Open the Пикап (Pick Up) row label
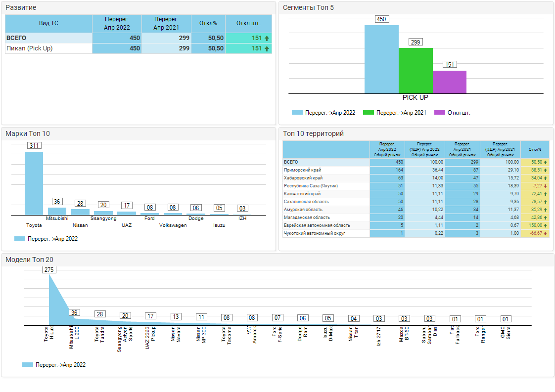Screen dimensions: 555x392 pos(29,48)
